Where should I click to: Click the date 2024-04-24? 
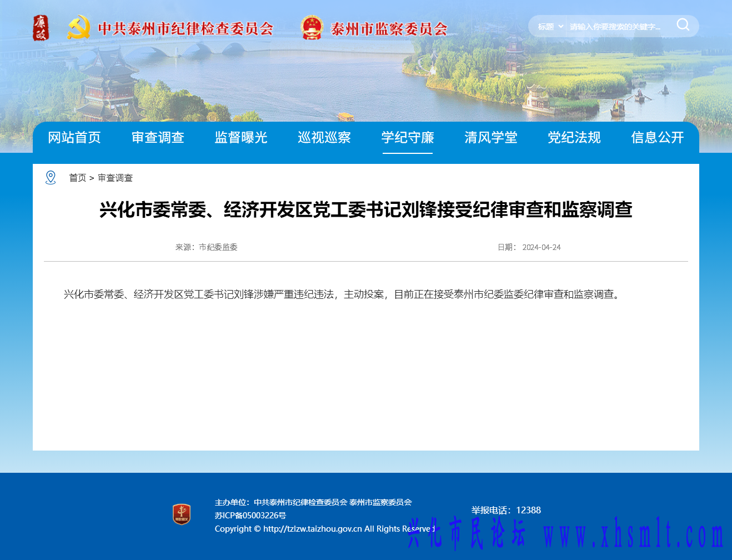542,247
